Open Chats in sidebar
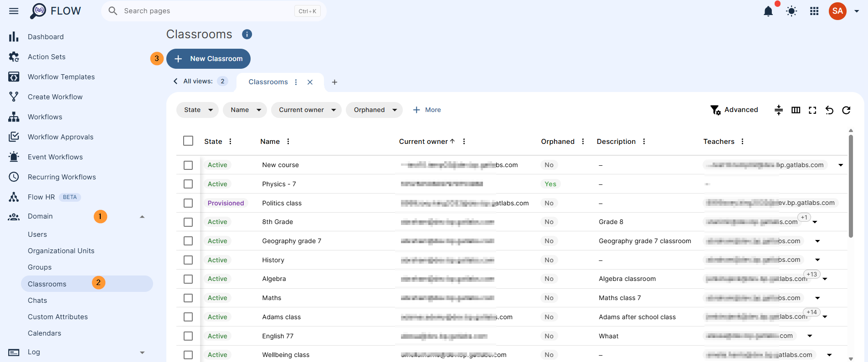 37,301
